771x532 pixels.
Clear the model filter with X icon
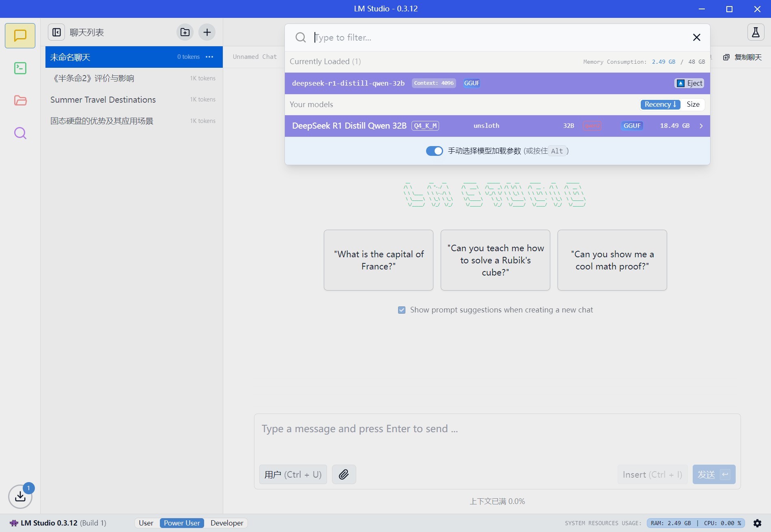(x=697, y=37)
